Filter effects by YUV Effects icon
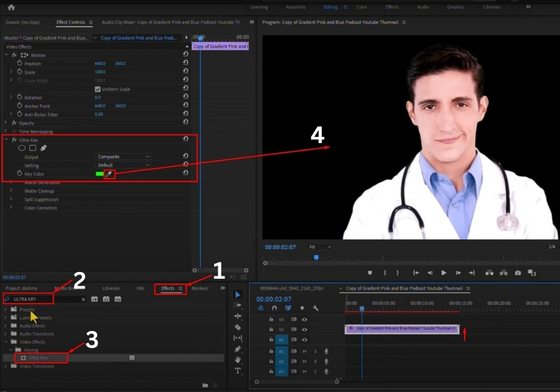Viewport: 560px width, 392px height. (x=118, y=299)
